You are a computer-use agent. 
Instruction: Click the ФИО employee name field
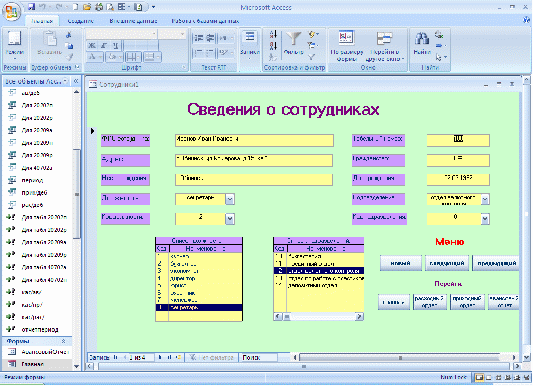point(254,140)
